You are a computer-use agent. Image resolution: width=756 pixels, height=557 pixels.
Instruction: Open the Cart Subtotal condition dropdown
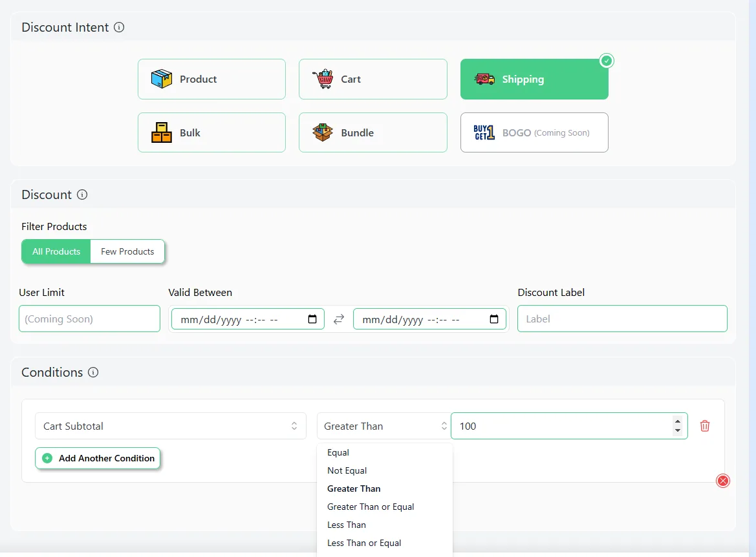(x=170, y=426)
